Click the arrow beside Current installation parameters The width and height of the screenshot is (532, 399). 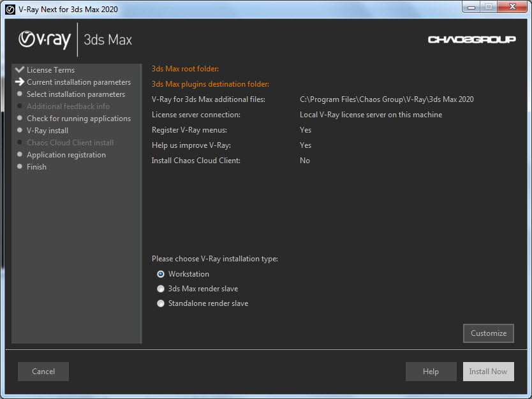tap(20, 82)
